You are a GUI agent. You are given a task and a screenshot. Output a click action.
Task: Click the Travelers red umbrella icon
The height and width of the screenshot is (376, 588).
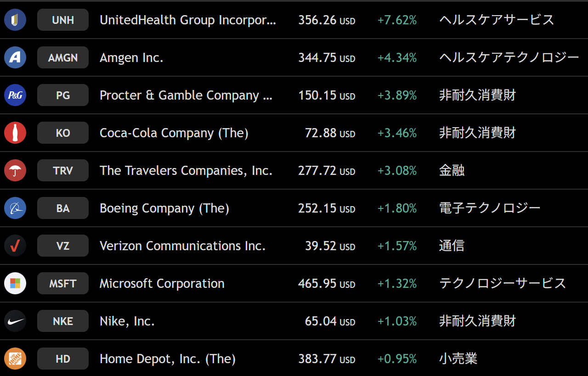(x=15, y=170)
